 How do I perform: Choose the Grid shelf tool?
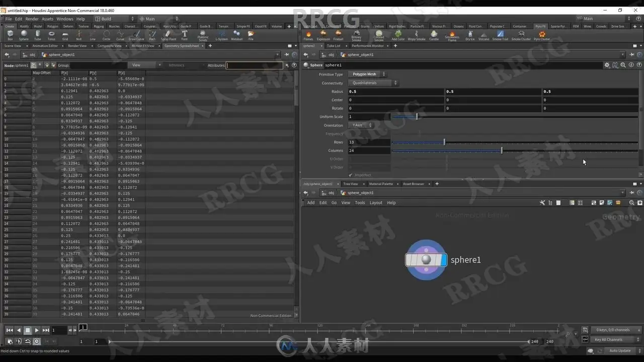tap(65, 35)
